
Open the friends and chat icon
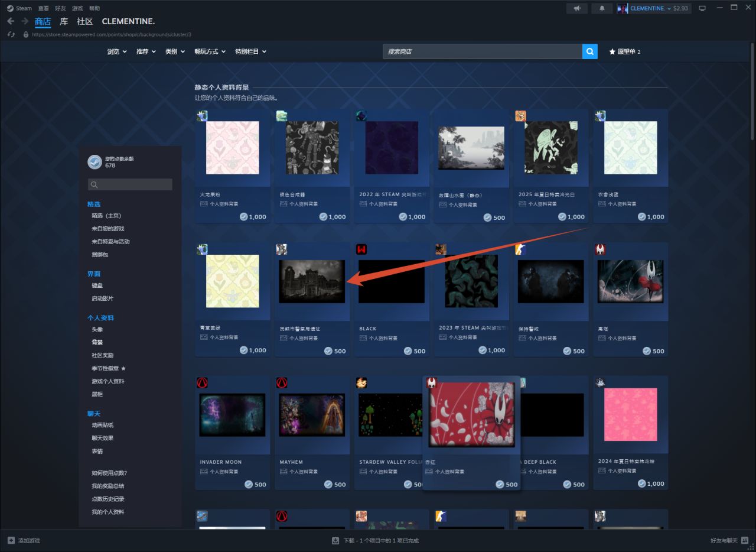click(x=745, y=540)
